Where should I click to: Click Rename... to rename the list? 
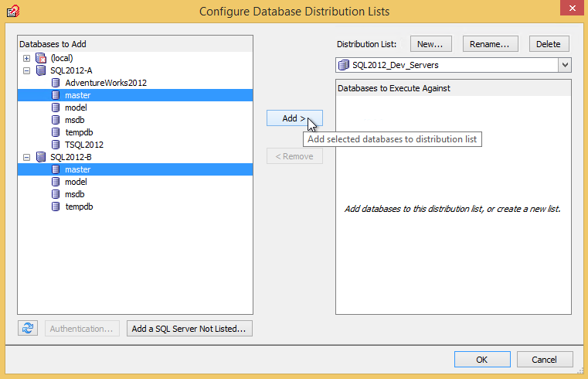pos(489,44)
